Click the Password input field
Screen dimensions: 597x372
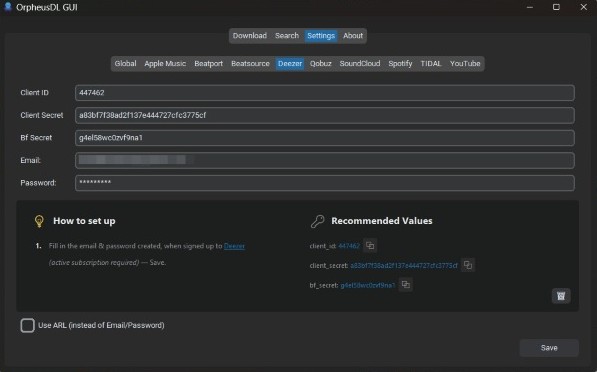[325, 183]
